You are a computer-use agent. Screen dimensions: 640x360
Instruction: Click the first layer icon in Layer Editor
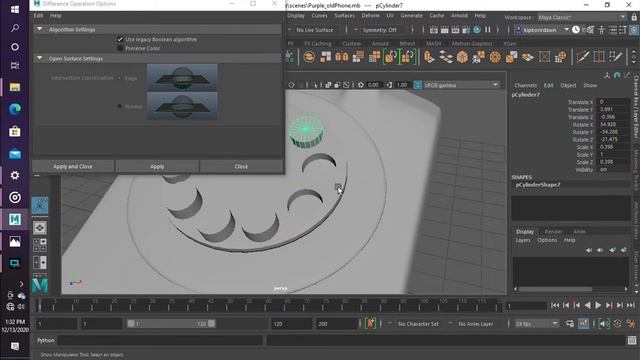click(589, 250)
